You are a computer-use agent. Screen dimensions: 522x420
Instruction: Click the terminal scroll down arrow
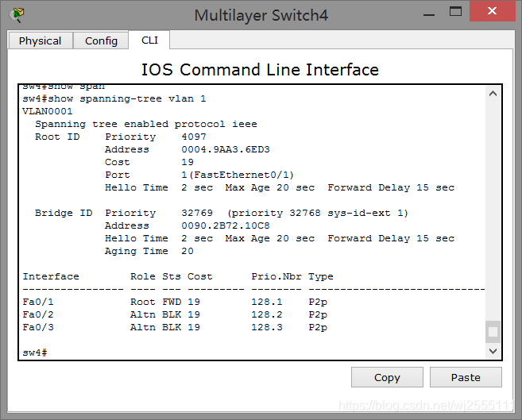point(493,351)
